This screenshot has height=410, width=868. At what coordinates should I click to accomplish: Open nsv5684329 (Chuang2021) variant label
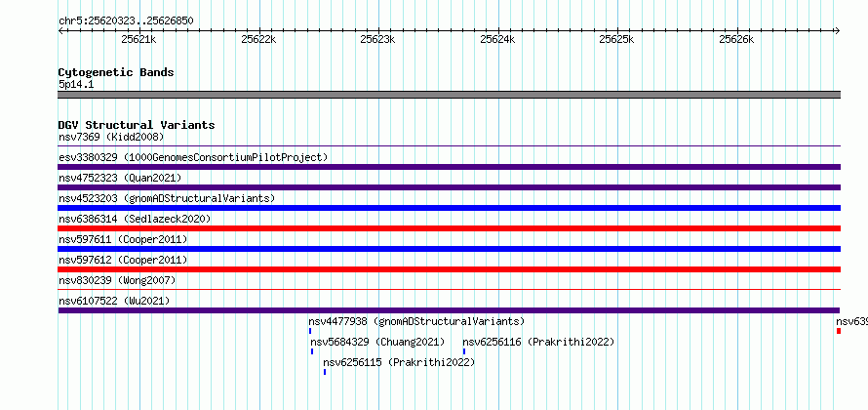click(x=377, y=342)
